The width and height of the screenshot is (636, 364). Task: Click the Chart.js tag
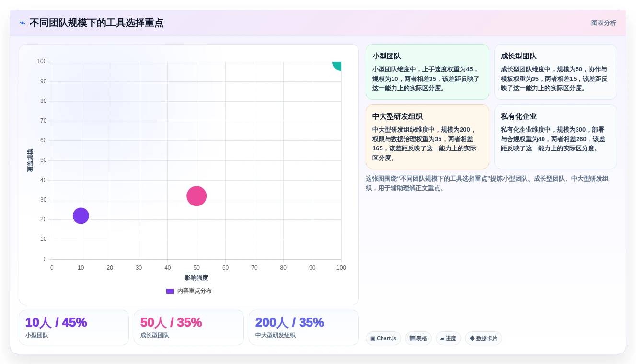tap(383, 339)
